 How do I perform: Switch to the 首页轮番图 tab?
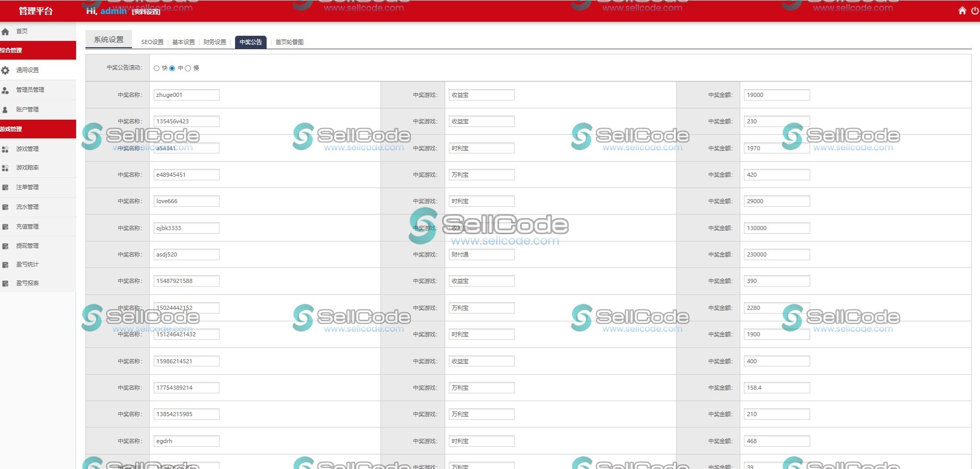(289, 42)
